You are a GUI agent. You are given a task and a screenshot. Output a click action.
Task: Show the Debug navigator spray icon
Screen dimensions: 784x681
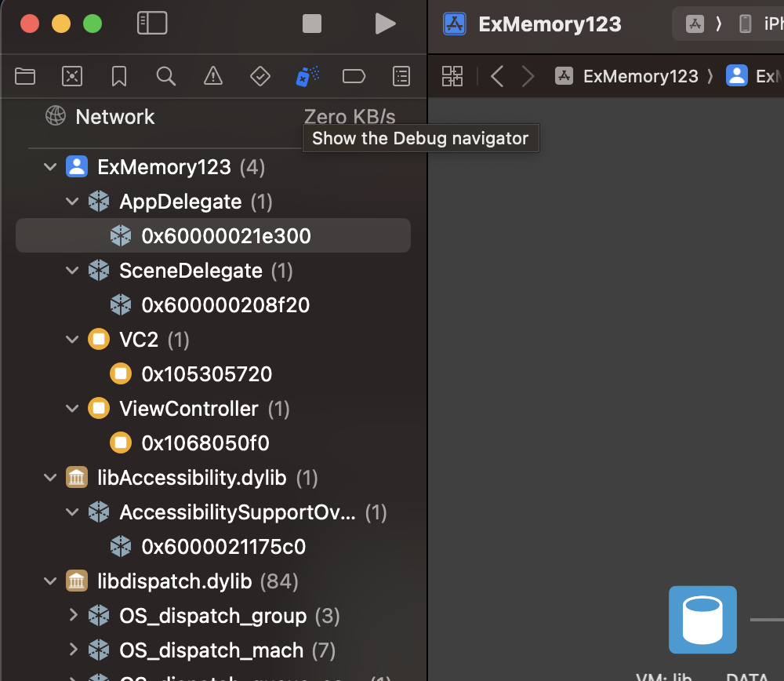pyautogui.click(x=307, y=76)
